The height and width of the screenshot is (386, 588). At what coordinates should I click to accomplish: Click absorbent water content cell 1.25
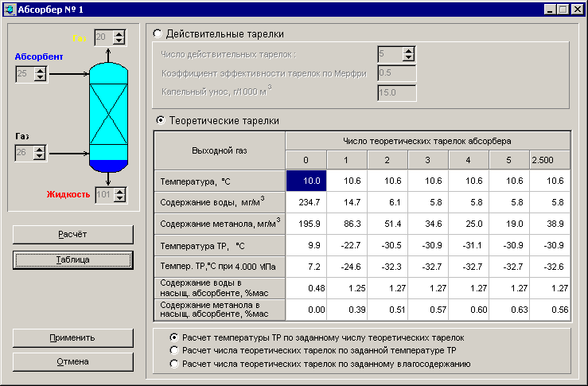tap(347, 288)
